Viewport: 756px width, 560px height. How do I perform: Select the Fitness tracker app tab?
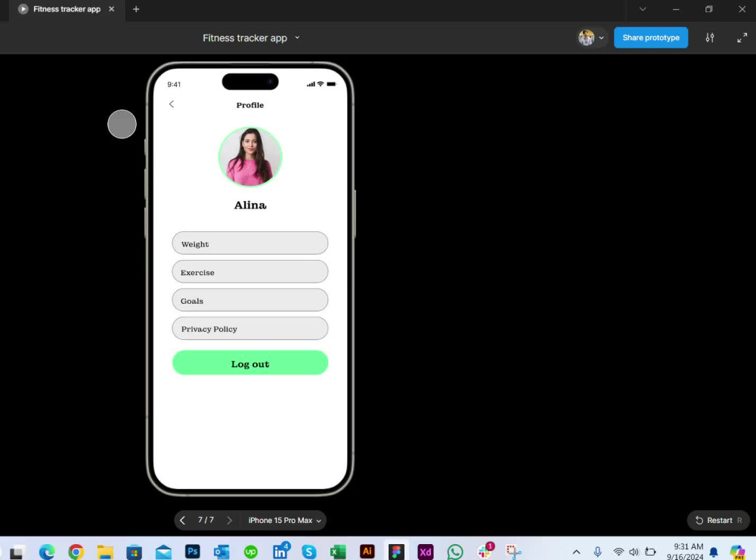pos(67,9)
